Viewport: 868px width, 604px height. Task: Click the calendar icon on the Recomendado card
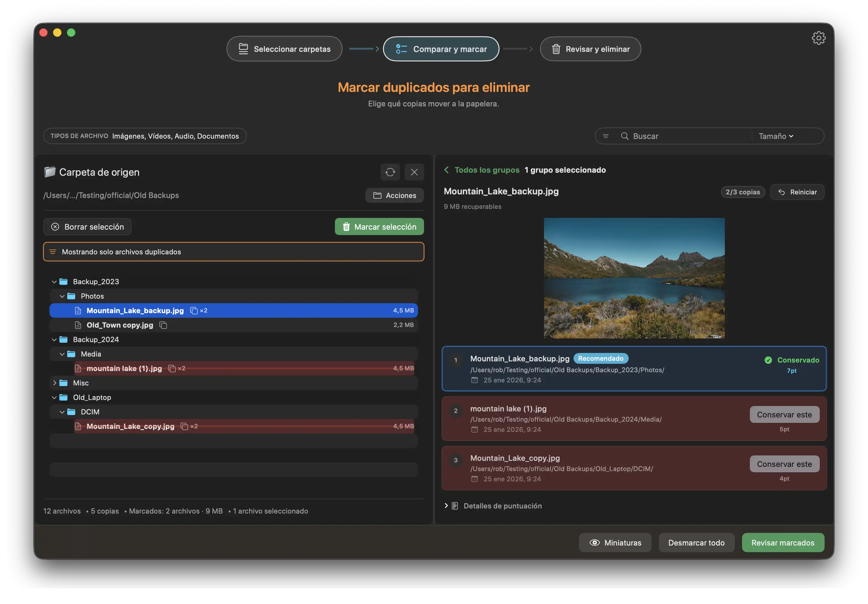[x=474, y=380]
